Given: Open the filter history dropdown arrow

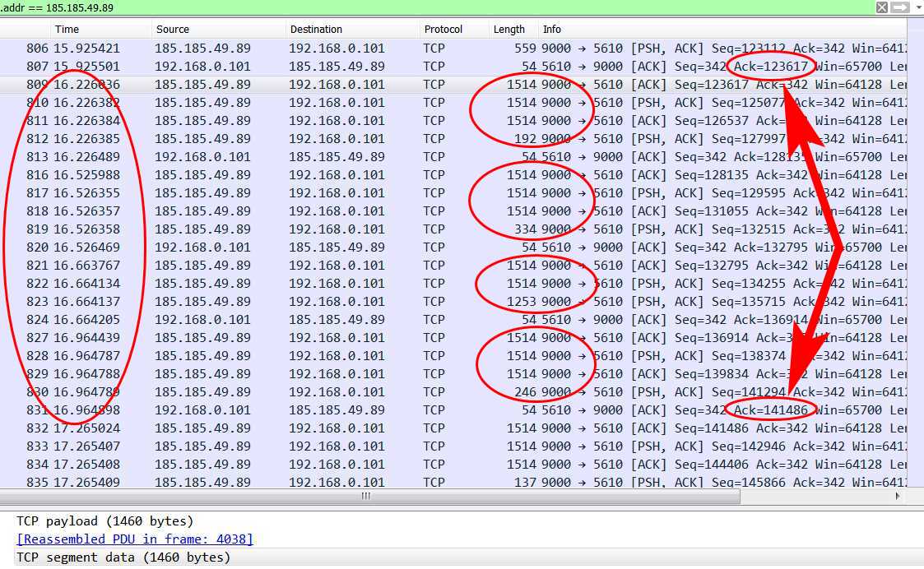Looking at the screenshot, I should point(917,7).
